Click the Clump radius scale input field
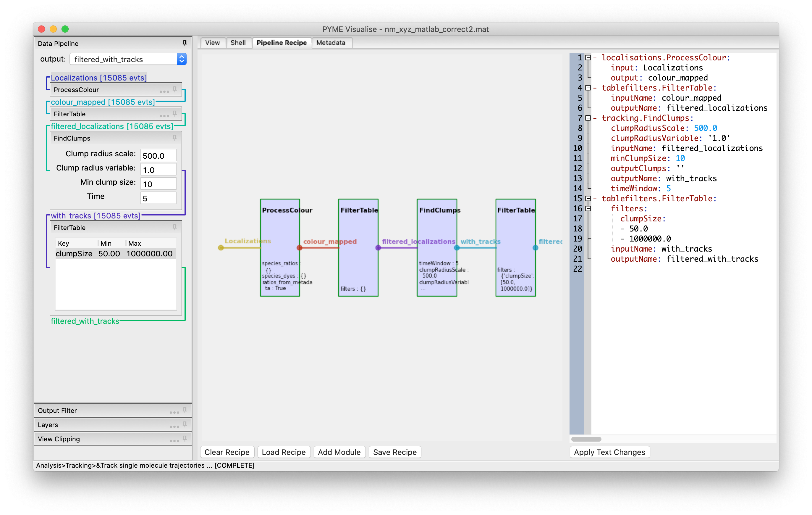This screenshot has height=515, width=812. click(x=158, y=156)
